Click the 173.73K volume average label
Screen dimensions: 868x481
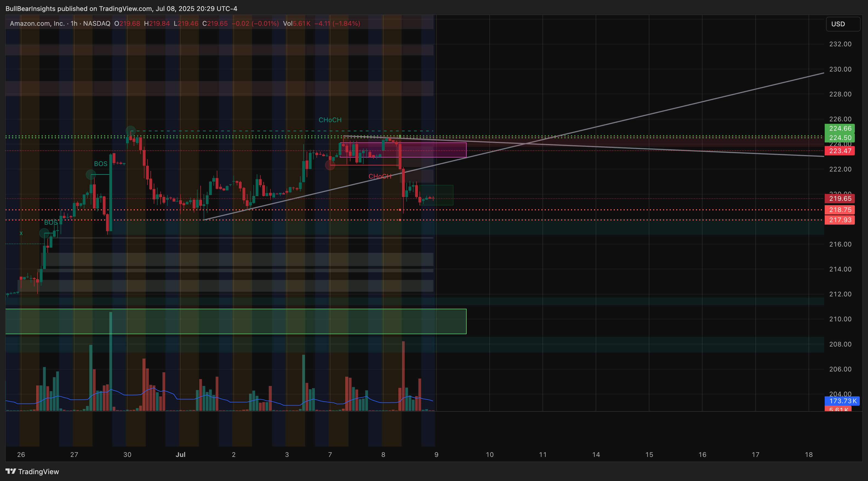(x=842, y=401)
